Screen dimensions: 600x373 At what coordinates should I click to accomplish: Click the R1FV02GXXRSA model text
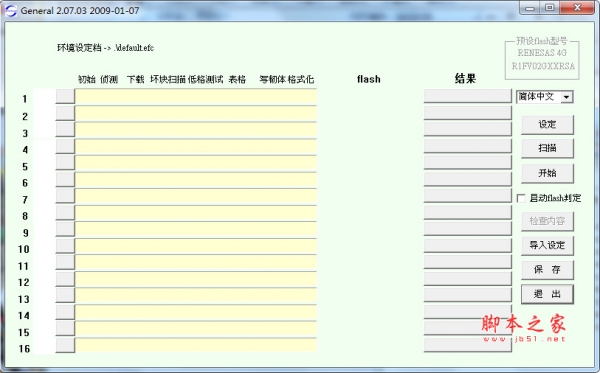coord(543,66)
